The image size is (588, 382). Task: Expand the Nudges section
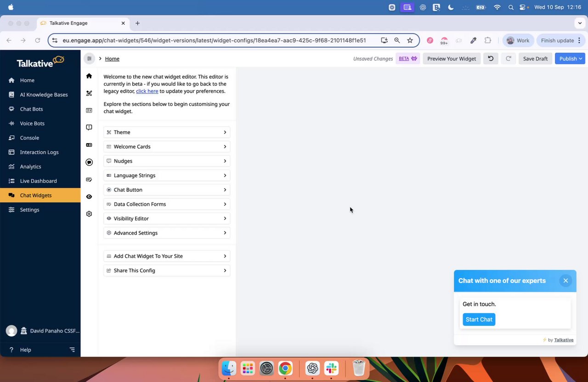167,161
